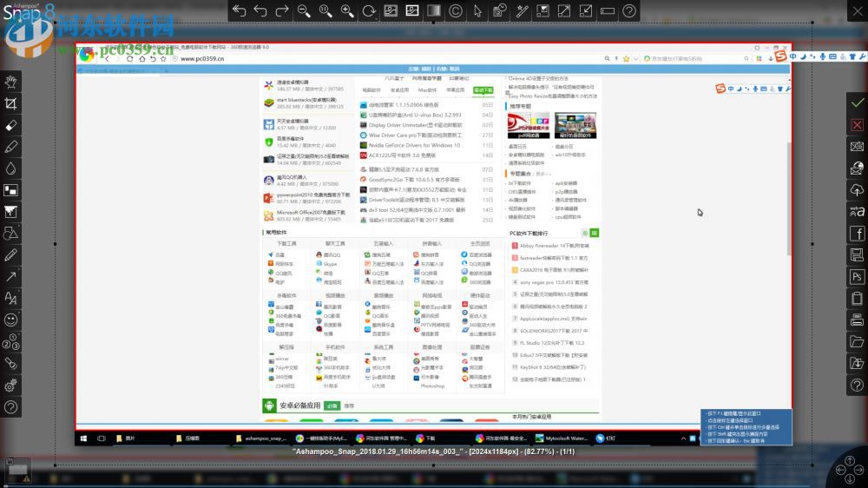Click the white-framed image effect icon
The width and height of the screenshot is (868, 488).
[412, 10]
